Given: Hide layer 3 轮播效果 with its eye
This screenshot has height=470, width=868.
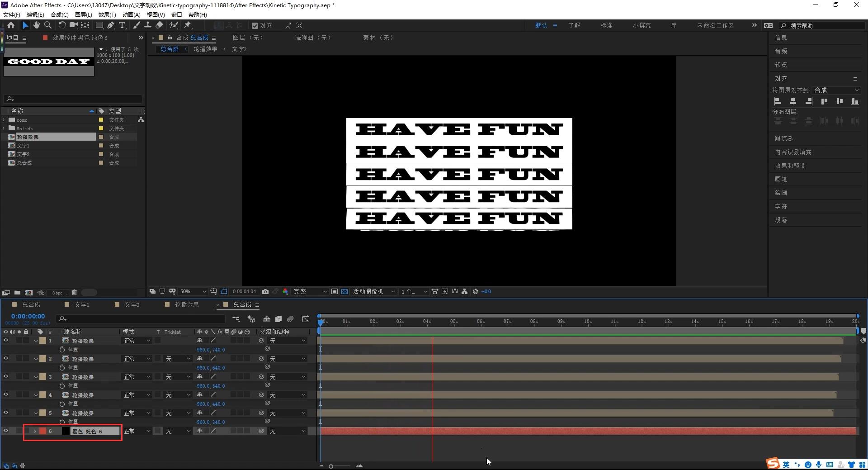Looking at the screenshot, I should point(6,376).
